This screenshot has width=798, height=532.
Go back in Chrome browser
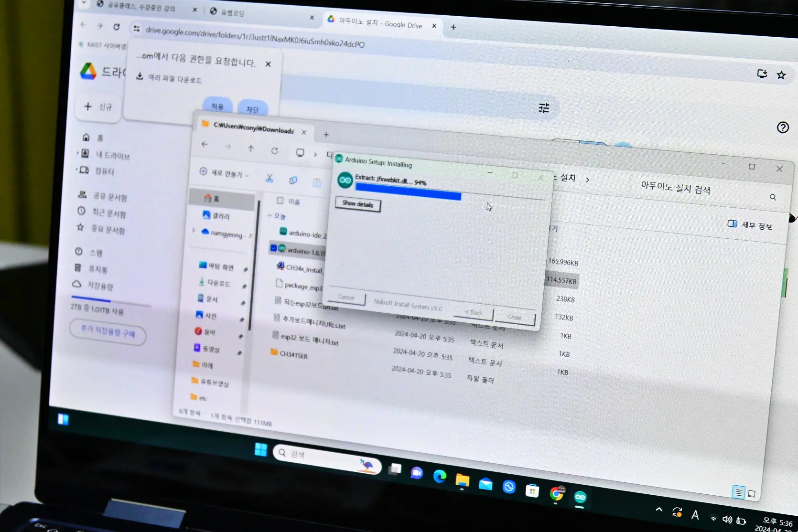[84, 24]
